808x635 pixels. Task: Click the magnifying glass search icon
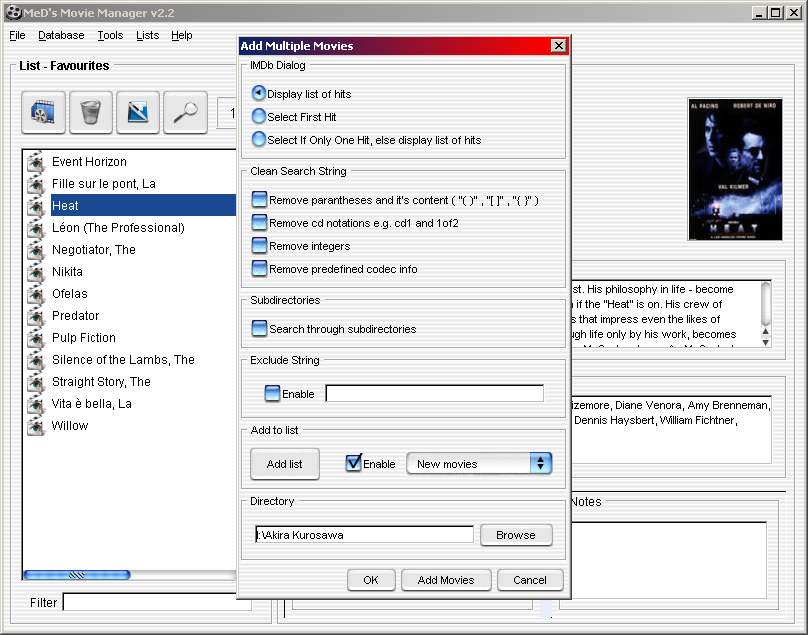pyautogui.click(x=185, y=112)
